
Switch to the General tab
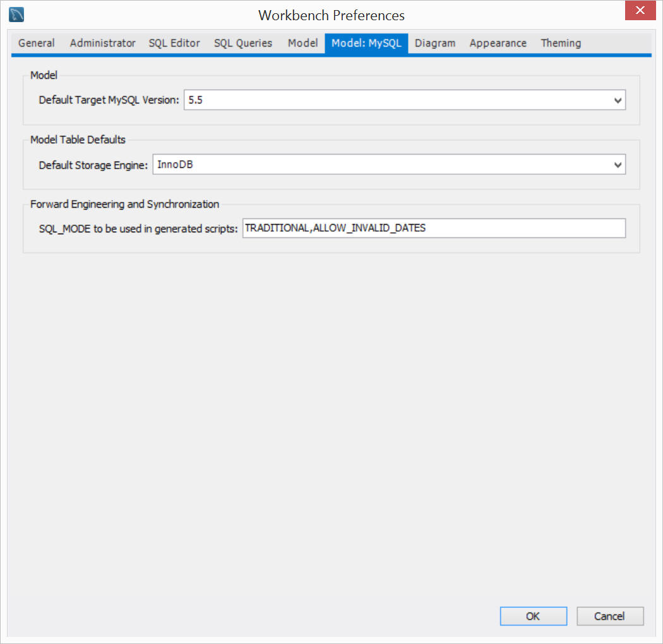[37, 43]
